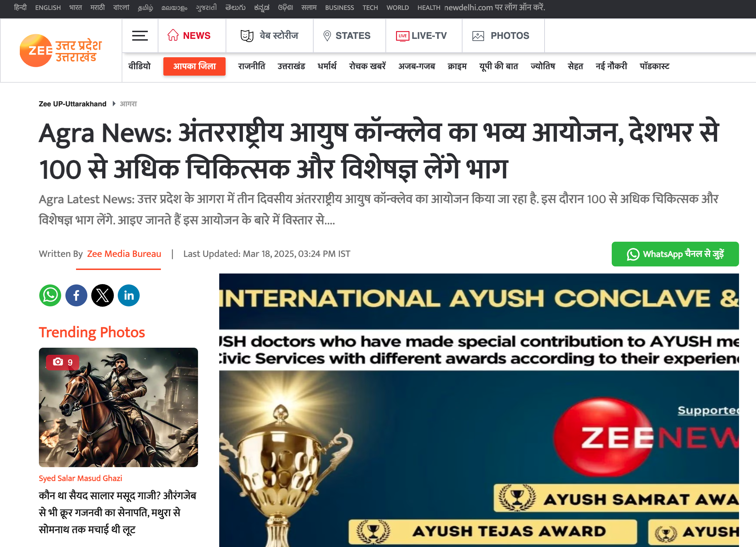
Task: Select the आपका जिला button
Action: coord(194,66)
